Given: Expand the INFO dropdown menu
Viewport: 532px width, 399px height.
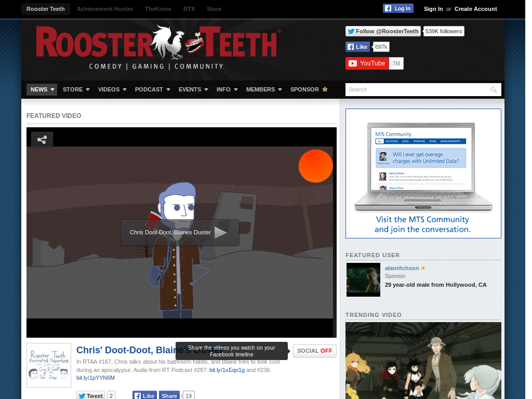Looking at the screenshot, I should 227,89.
